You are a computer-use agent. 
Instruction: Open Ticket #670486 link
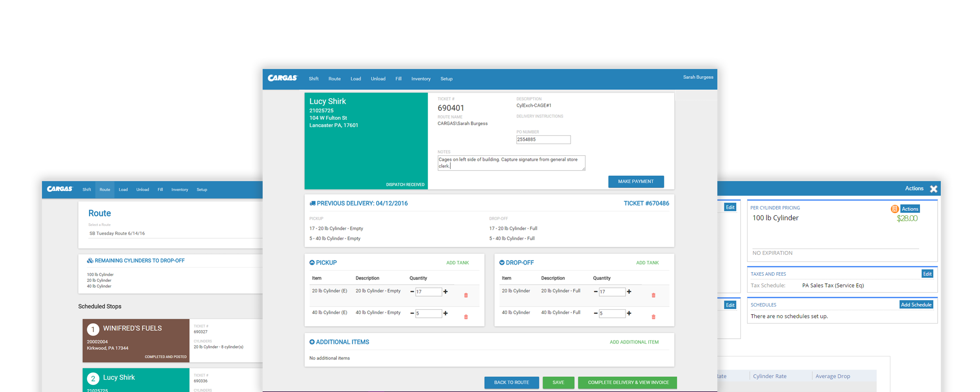[x=646, y=203]
